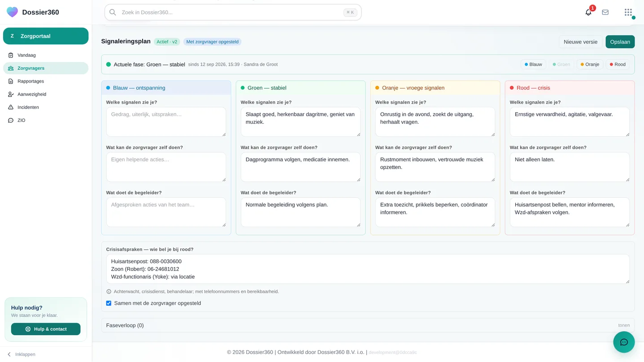
Task: Click the Rapportages document icon
Action: click(x=11, y=81)
